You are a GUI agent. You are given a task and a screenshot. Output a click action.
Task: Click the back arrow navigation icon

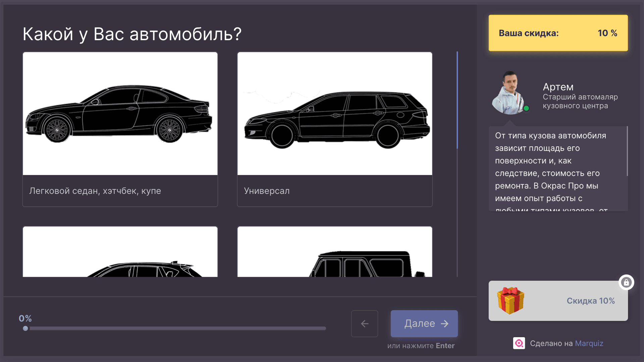point(364,323)
